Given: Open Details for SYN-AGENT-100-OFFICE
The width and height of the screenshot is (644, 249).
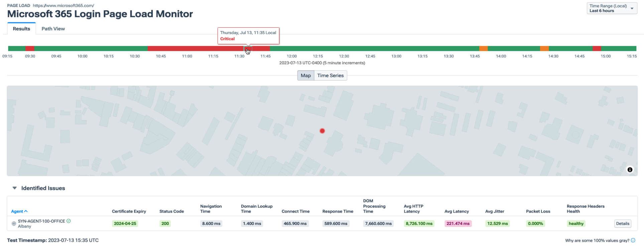Looking at the screenshot, I should point(623,224).
